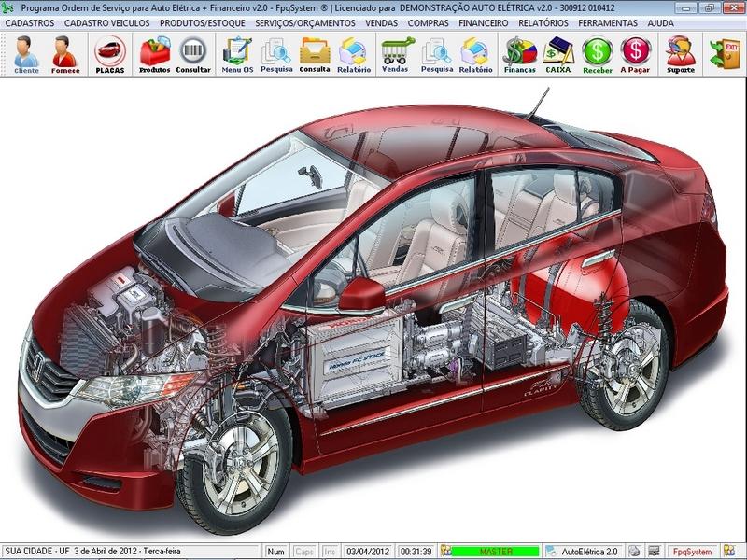The height and width of the screenshot is (560, 747).
Task: Click the clock 00:31:39 in status bar
Action: (x=416, y=552)
